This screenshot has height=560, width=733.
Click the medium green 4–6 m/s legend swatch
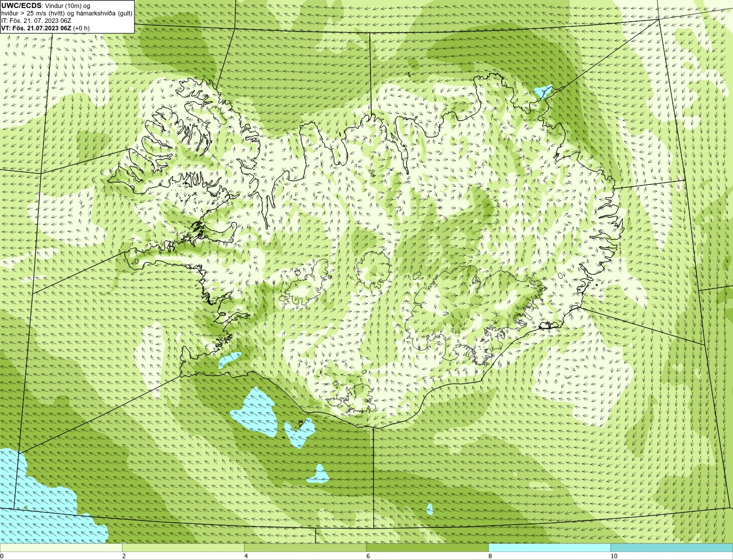click(x=305, y=548)
